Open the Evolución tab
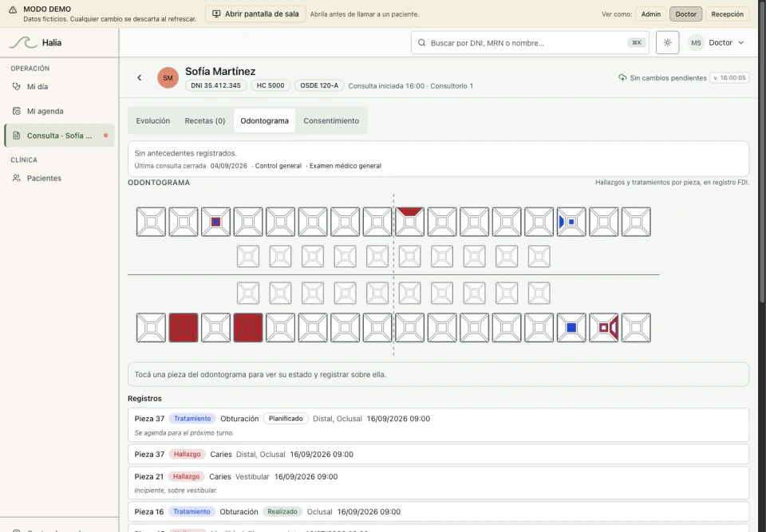 tap(153, 120)
